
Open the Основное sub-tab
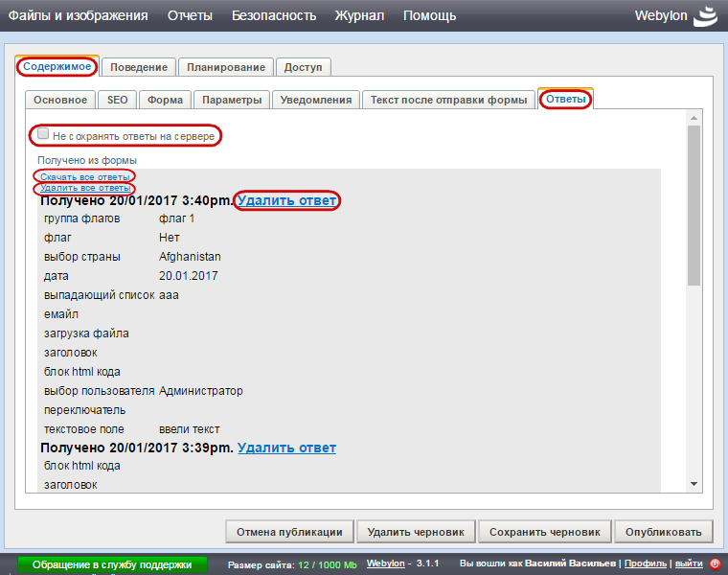point(60,100)
